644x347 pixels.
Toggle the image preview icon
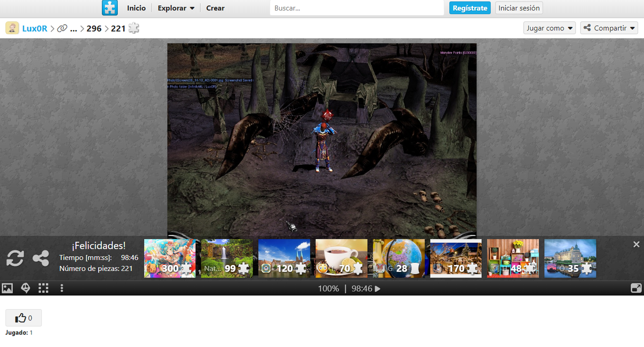tap(8, 288)
